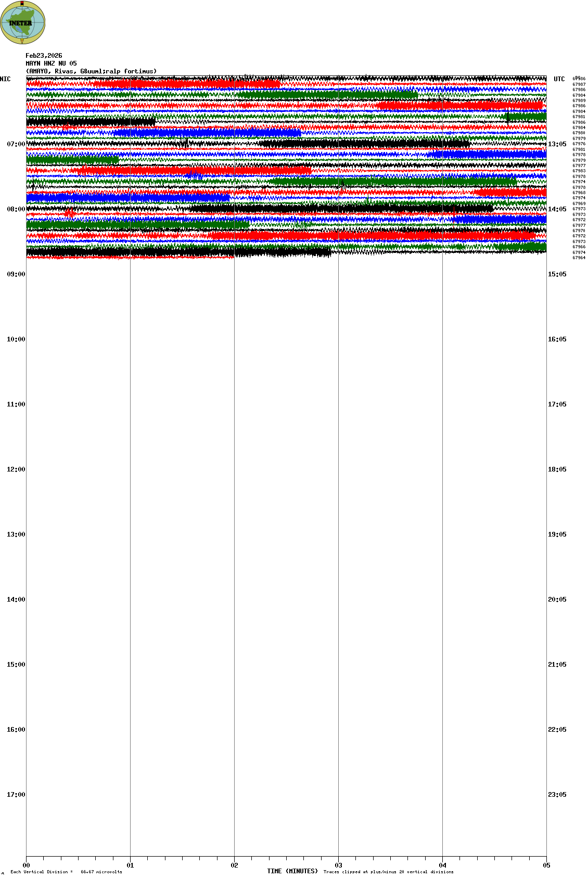Click the 12:00 local time label
Screen dimensions: 588x879
coord(16,469)
